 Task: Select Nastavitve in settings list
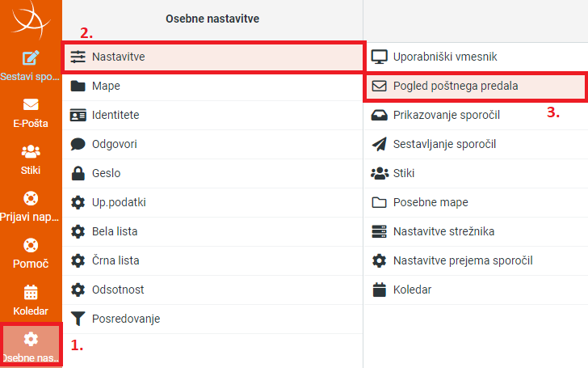coord(212,57)
